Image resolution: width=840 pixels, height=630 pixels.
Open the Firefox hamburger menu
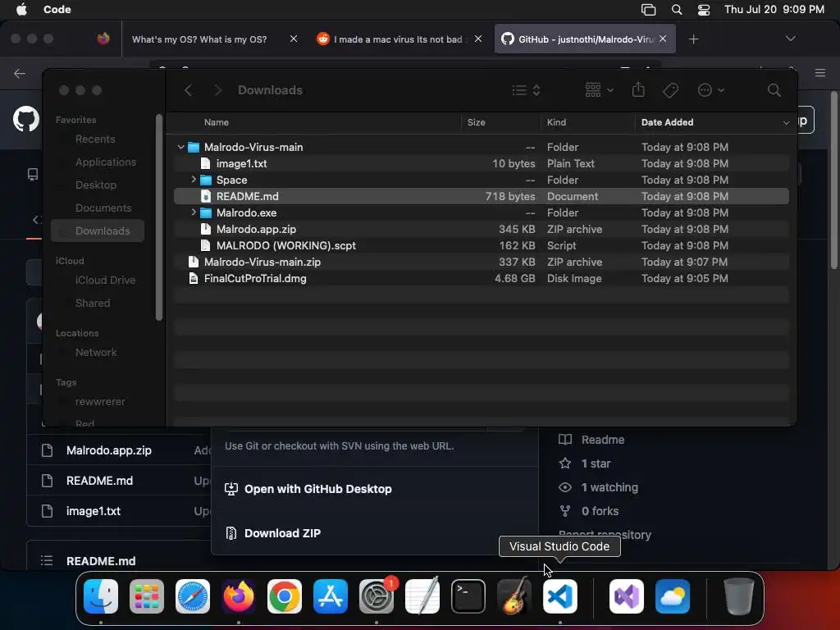(820, 73)
